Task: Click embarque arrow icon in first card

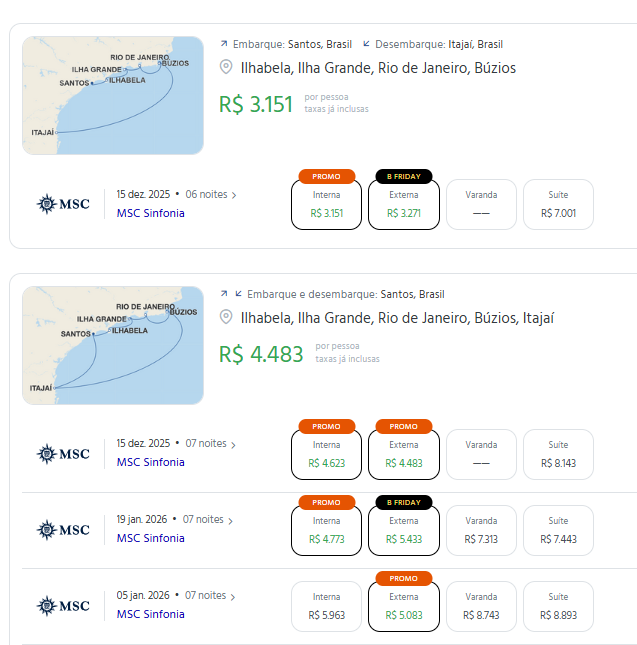Action: [224, 44]
